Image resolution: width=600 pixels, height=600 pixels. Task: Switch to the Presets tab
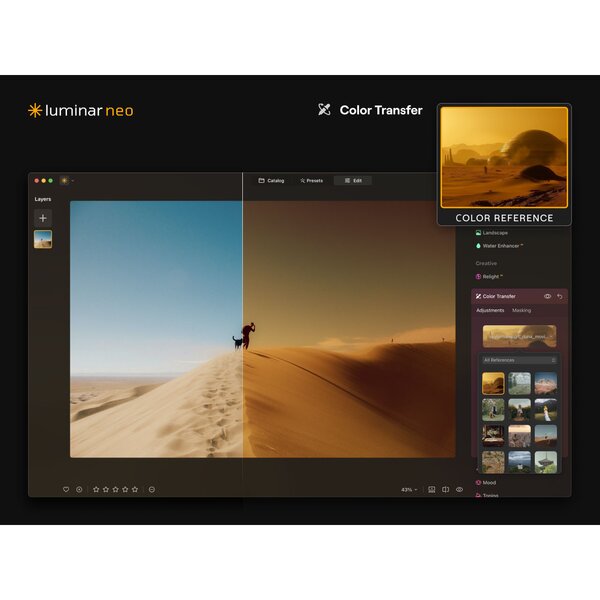click(311, 181)
